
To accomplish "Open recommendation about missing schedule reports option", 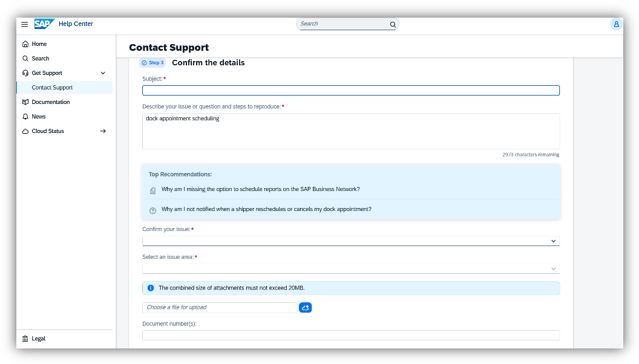I will pos(260,189).
